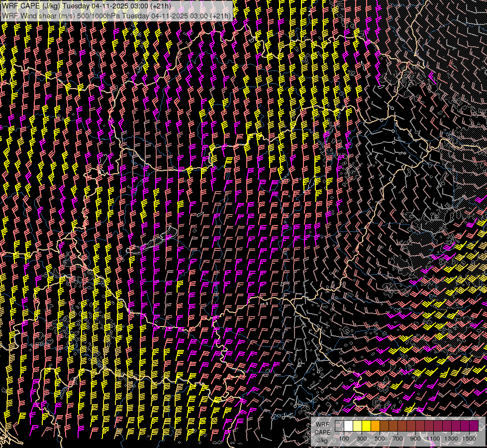Click the WRF text in the legend box

click(x=322, y=425)
